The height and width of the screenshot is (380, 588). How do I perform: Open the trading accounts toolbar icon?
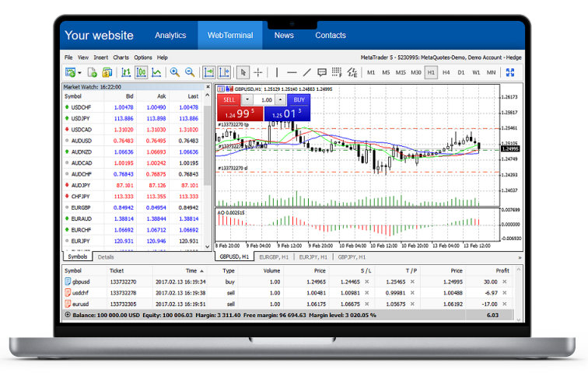(x=107, y=72)
